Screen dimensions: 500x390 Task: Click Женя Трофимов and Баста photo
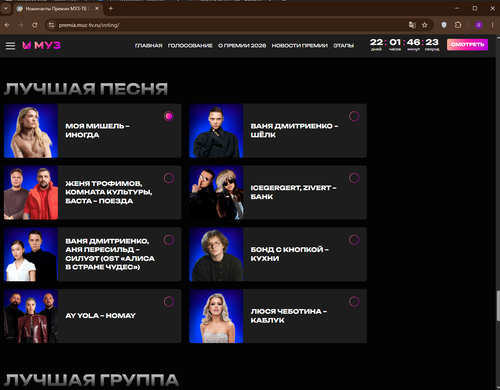(x=31, y=192)
